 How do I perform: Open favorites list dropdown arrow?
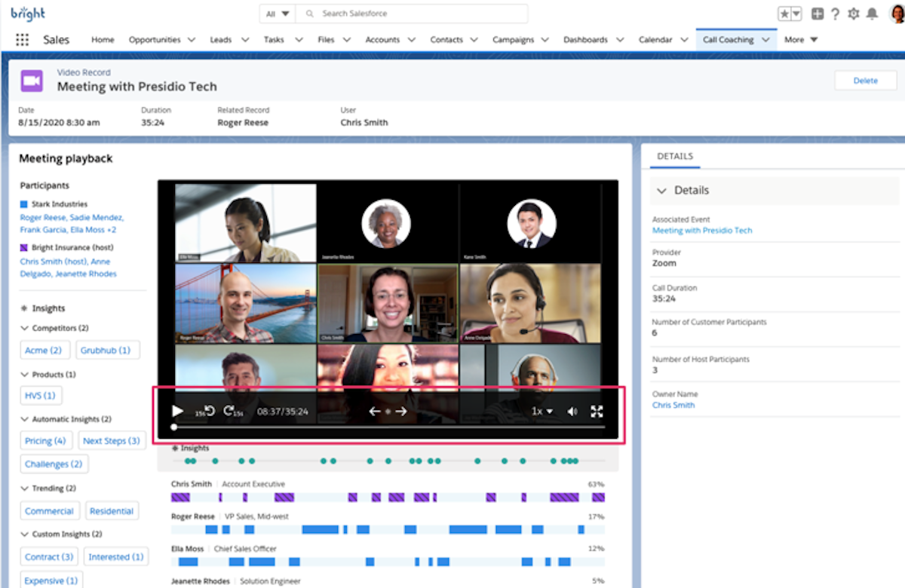[x=796, y=14]
